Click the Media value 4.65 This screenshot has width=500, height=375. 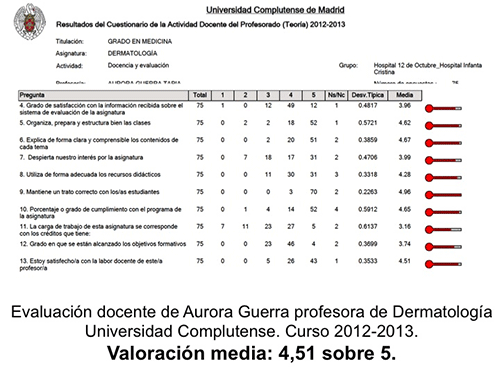point(405,209)
